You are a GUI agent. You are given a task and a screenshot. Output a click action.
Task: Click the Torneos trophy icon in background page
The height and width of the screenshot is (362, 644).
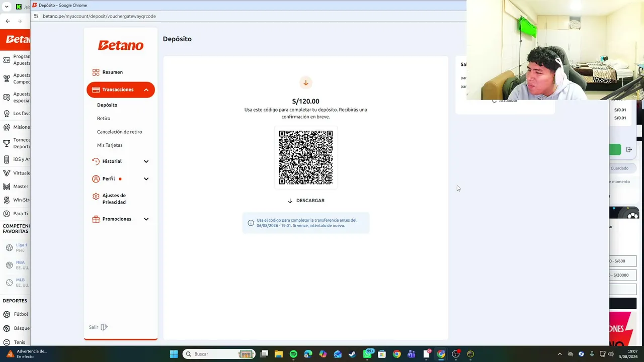click(x=7, y=143)
